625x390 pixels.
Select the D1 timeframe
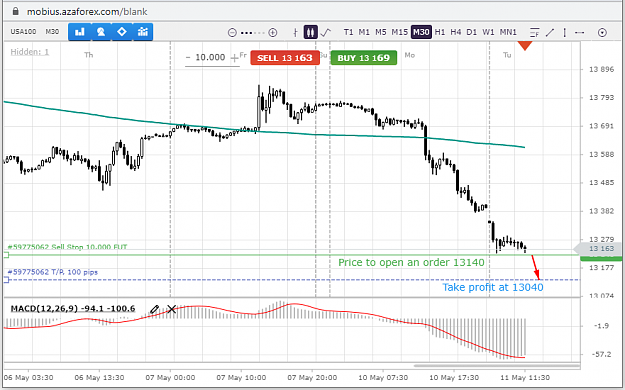point(472,32)
